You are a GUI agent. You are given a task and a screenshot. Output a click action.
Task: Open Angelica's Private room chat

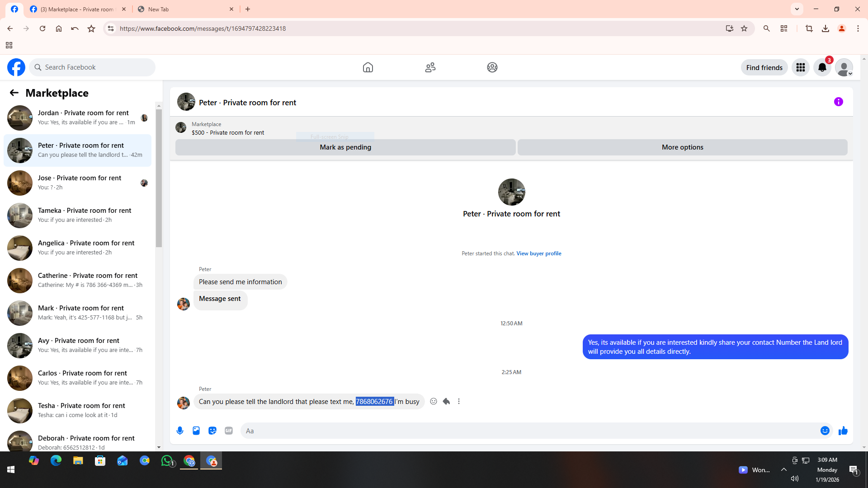pyautogui.click(x=78, y=248)
